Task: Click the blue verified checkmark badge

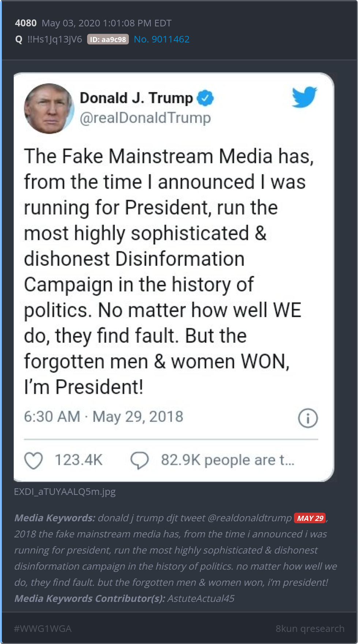Action: 205,98
